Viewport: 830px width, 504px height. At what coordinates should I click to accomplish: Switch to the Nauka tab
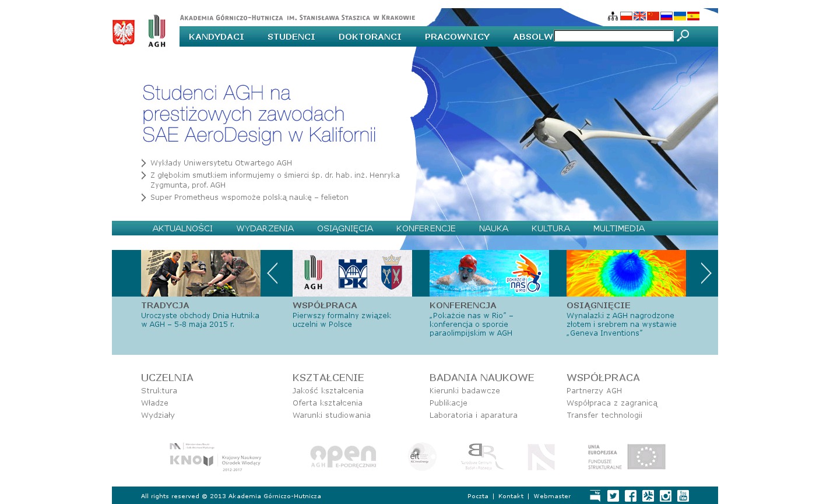tap(494, 228)
